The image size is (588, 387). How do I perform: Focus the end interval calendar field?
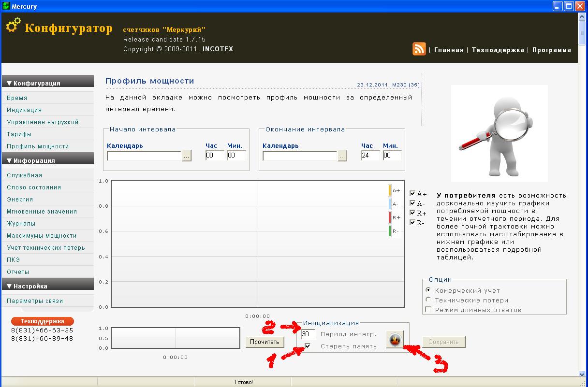point(300,156)
